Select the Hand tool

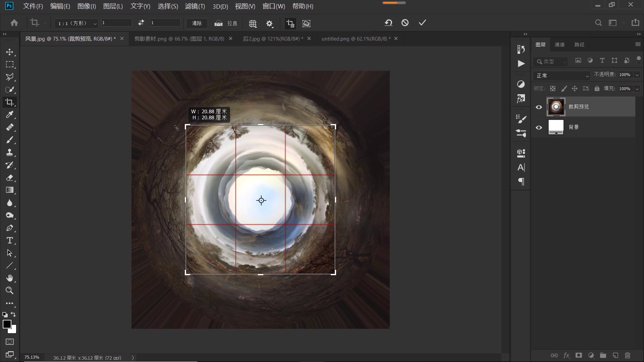coord(9,278)
